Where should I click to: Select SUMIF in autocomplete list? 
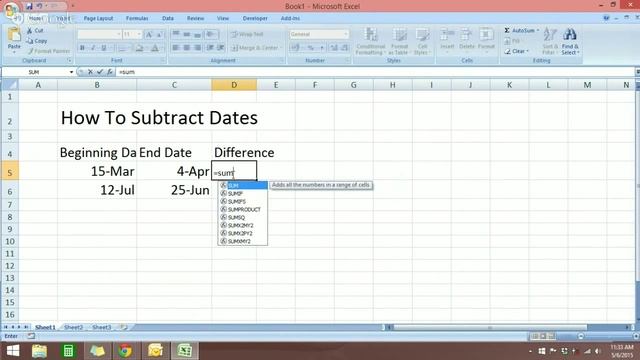click(x=243, y=193)
